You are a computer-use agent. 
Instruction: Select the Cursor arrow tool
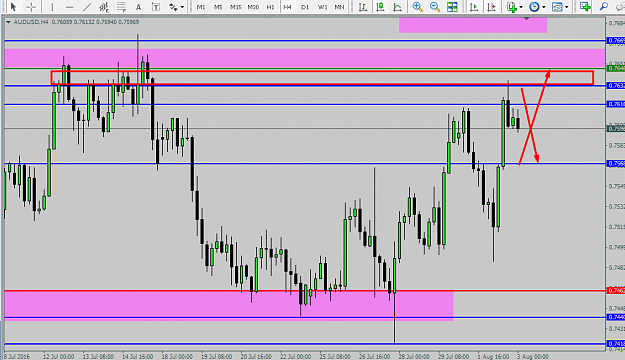click(13, 7)
